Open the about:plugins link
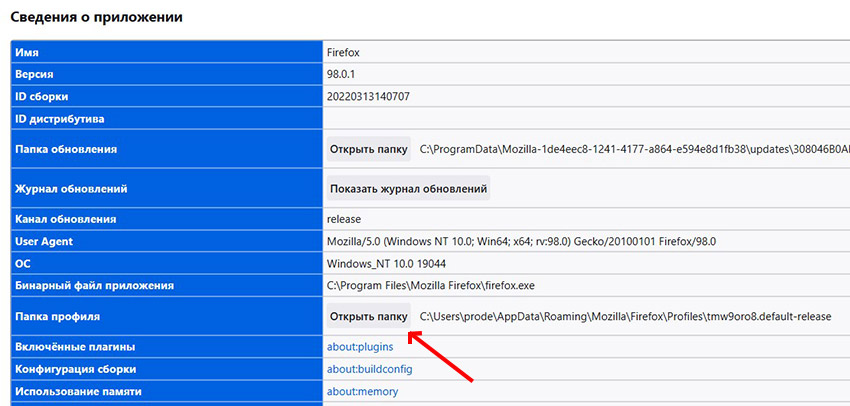Screen dimensions: 850x406 (x=360, y=347)
